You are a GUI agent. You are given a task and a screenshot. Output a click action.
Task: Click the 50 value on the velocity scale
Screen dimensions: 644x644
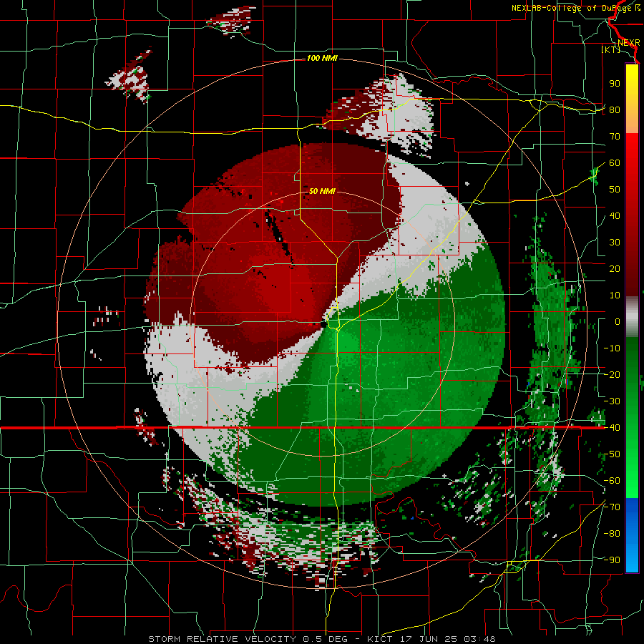(615, 190)
